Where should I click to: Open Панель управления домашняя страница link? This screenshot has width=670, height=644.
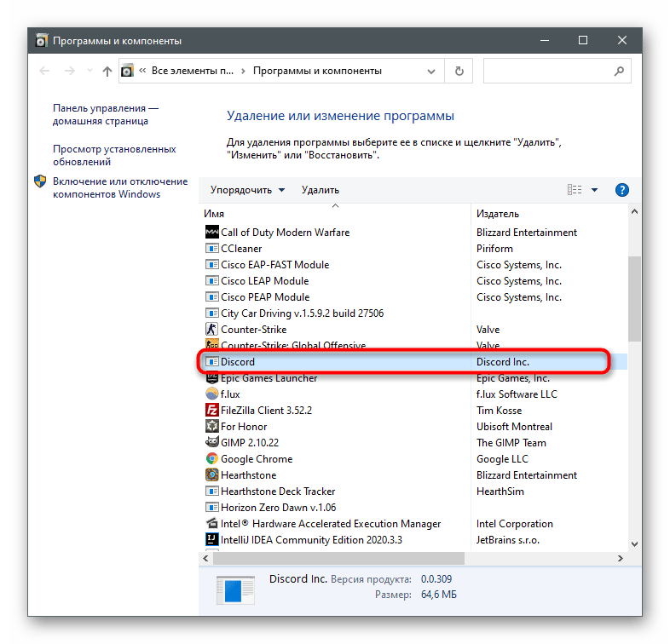pyautogui.click(x=106, y=114)
